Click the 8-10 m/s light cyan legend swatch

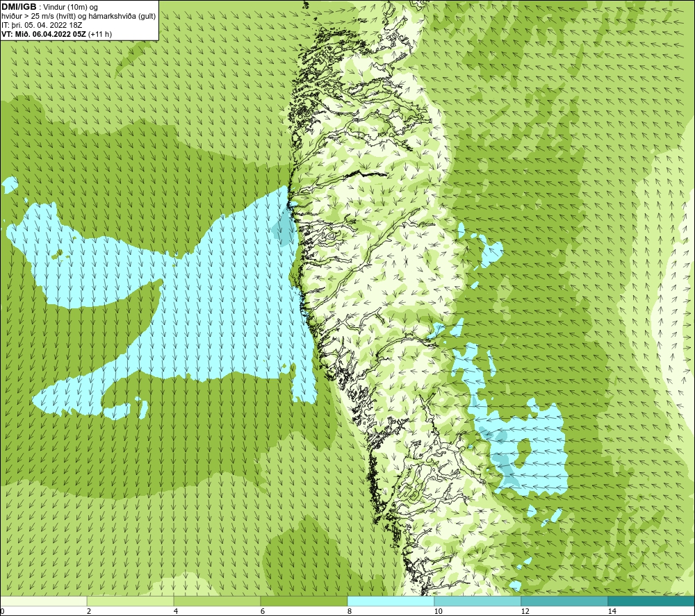(x=391, y=601)
